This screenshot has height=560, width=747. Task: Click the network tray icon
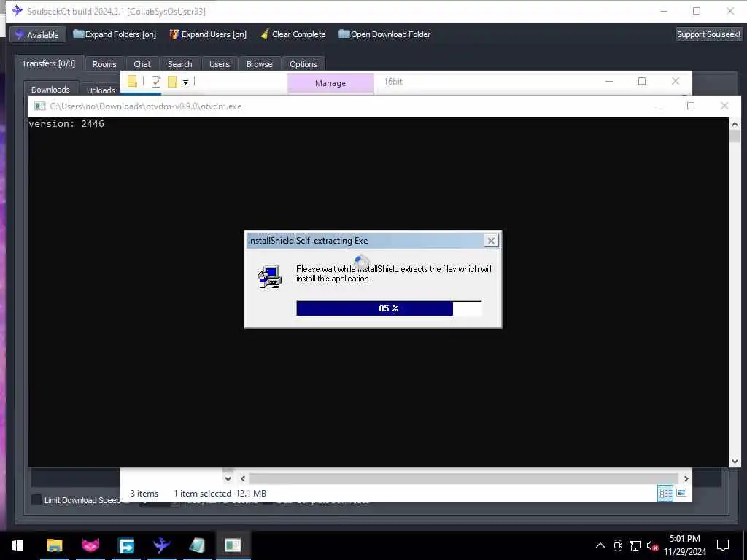point(635,545)
